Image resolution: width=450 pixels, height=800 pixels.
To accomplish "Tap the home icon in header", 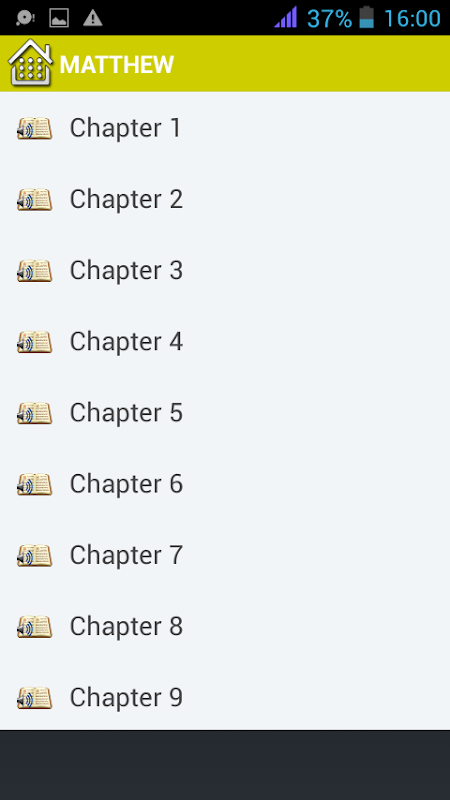I will coord(30,63).
